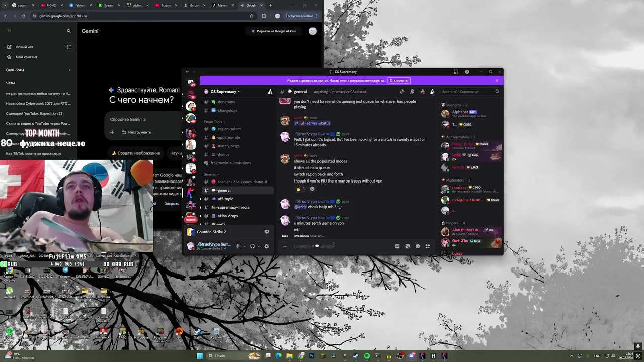Expand the skins-drops channel threads arrow

click(200, 216)
